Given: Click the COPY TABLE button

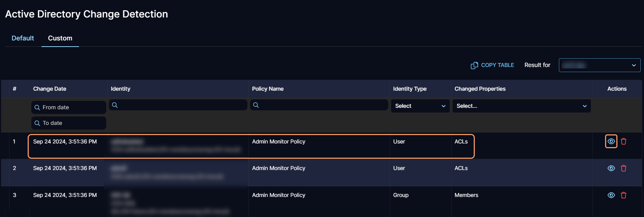Looking at the screenshot, I should coord(497,65).
